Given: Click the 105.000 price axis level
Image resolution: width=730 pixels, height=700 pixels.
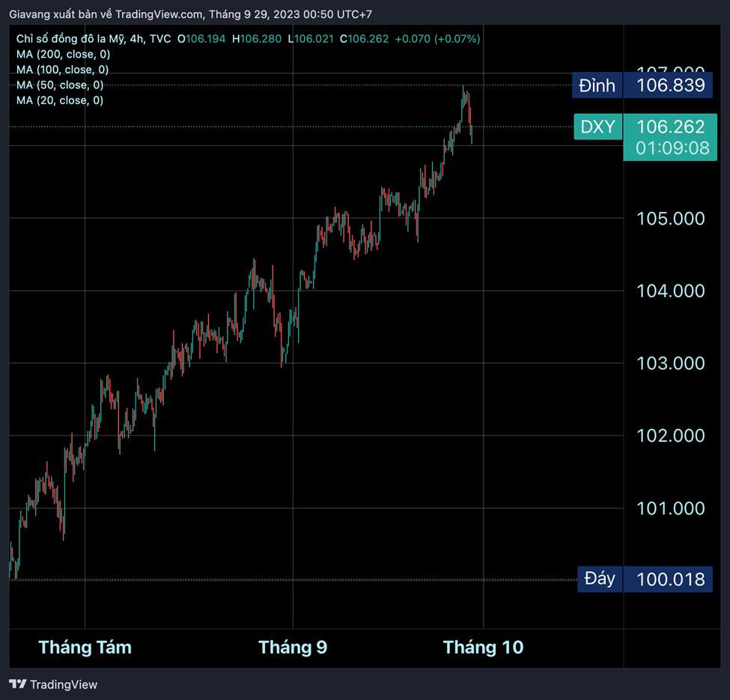Looking at the screenshot, I should click(670, 219).
